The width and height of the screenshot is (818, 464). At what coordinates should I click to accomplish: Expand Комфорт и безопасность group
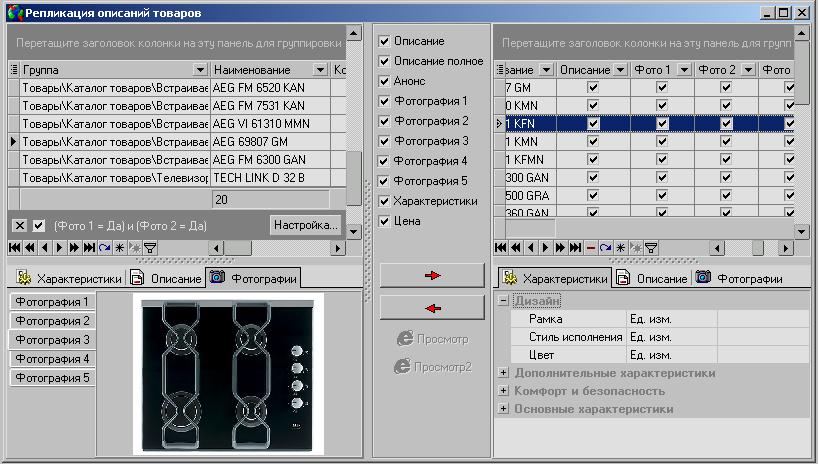(503, 390)
